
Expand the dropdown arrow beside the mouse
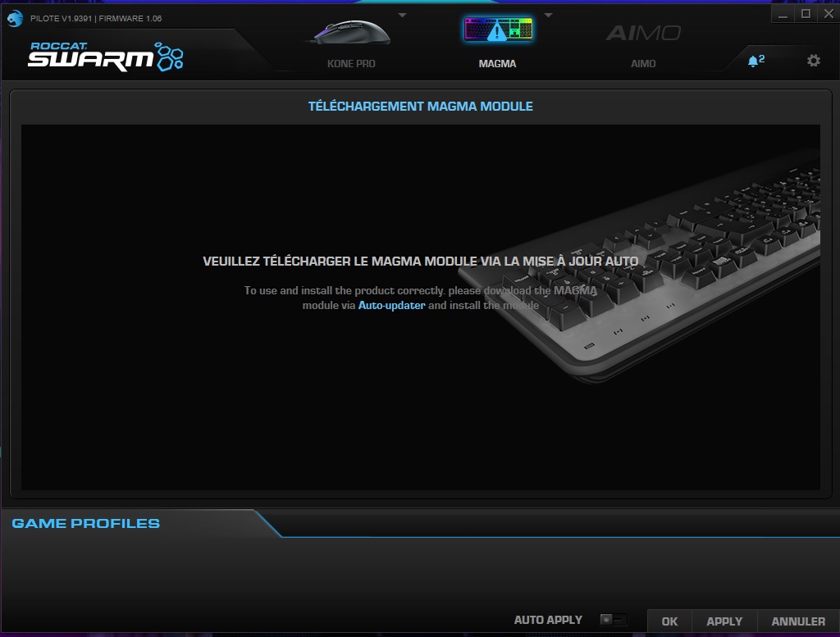(402, 15)
